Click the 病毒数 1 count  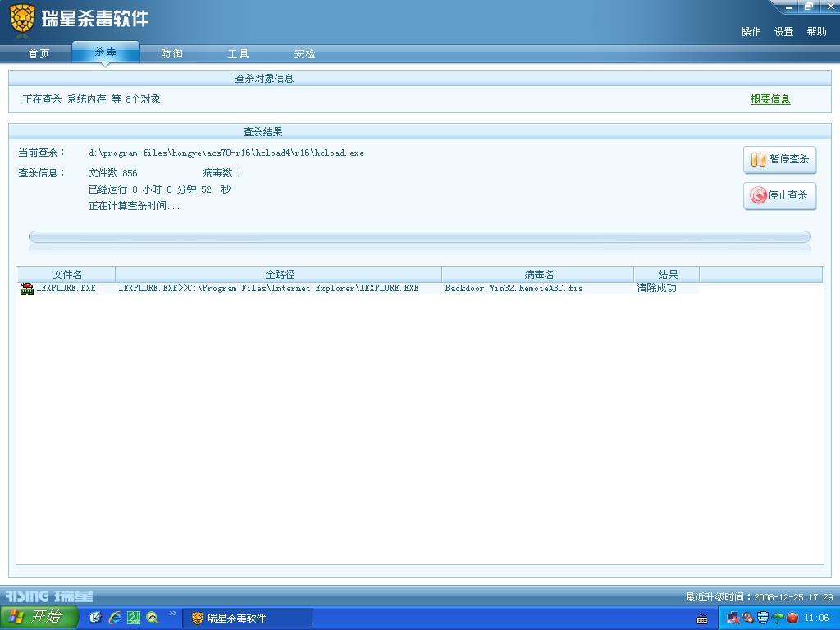(222, 173)
